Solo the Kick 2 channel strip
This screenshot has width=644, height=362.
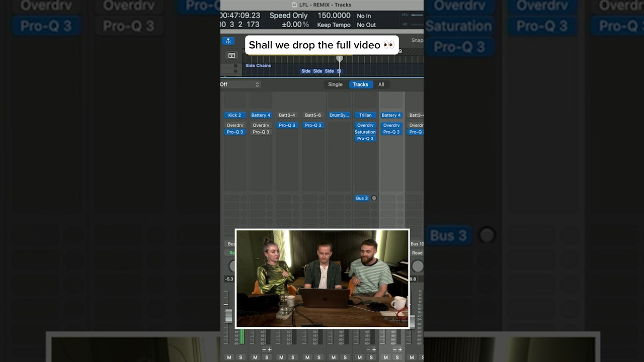[240, 357]
